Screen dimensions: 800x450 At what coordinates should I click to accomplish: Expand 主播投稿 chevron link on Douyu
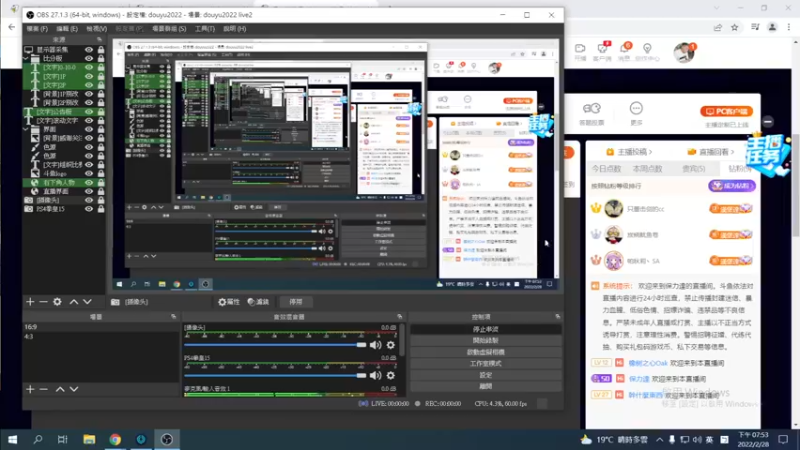(x=650, y=152)
